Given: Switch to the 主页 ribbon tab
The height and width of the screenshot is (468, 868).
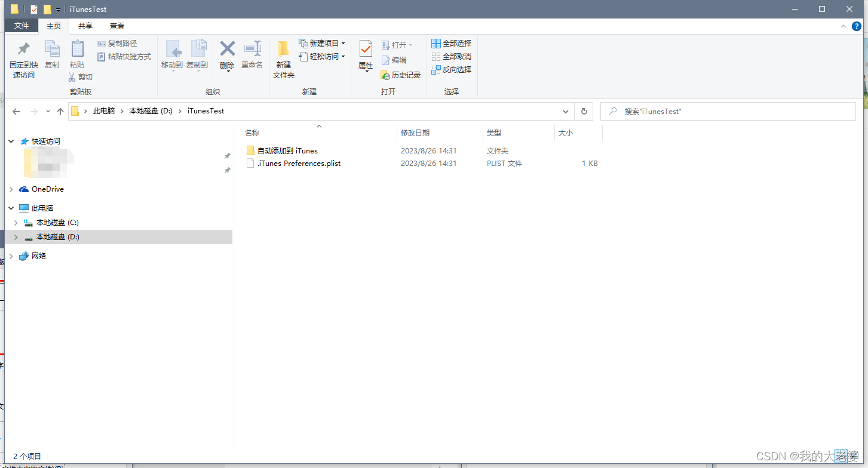Looking at the screenshot, I should (x=54, y=26).
